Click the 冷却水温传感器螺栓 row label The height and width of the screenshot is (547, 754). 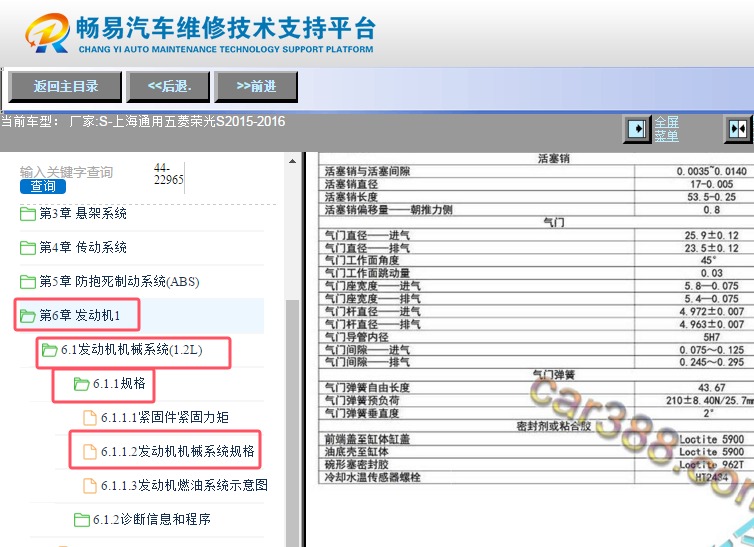click(372, 477)
